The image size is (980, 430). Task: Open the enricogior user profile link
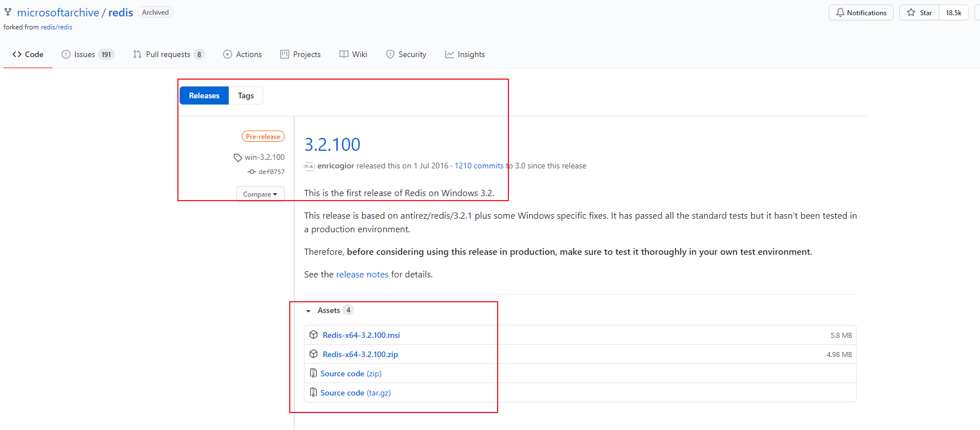[x=336, y=166]
